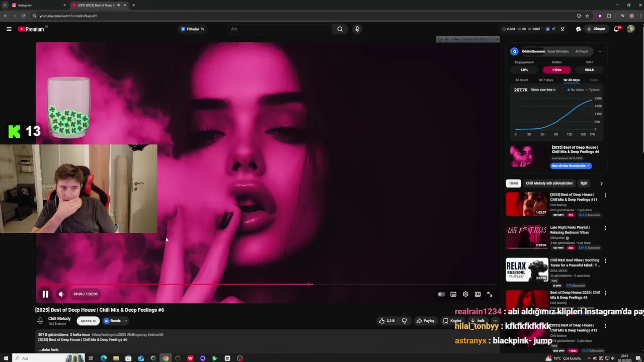Toggle Bu video series in chart
The width and height of the screenshot is (644, 362).
[x=576, y=90]
